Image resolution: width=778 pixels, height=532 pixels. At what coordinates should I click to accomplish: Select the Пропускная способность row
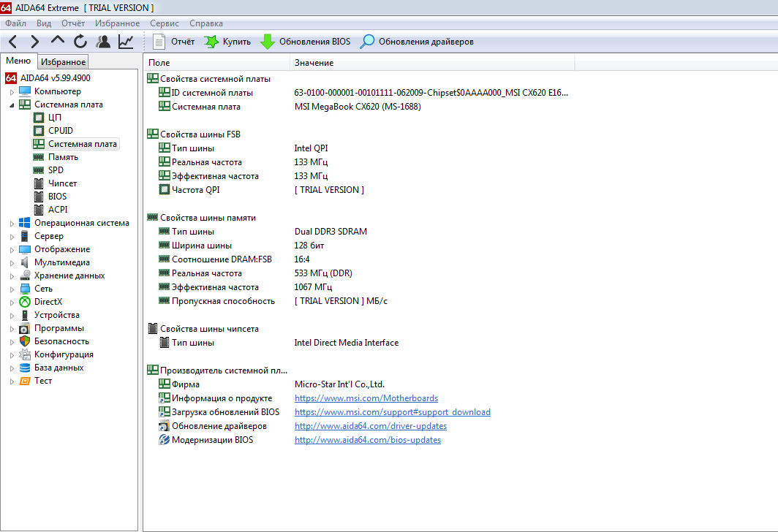pyautogui.click(x=273, y=301)
